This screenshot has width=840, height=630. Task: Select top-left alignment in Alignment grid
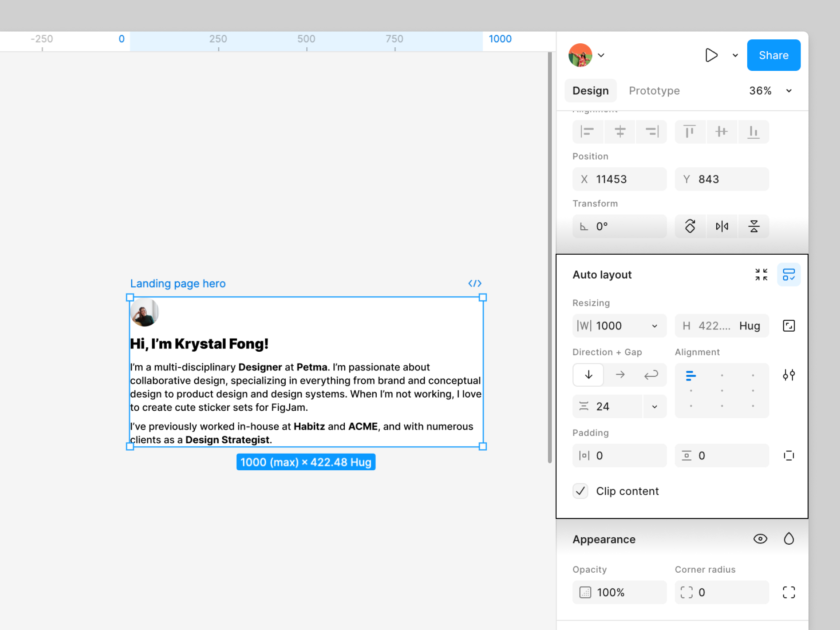691,375
